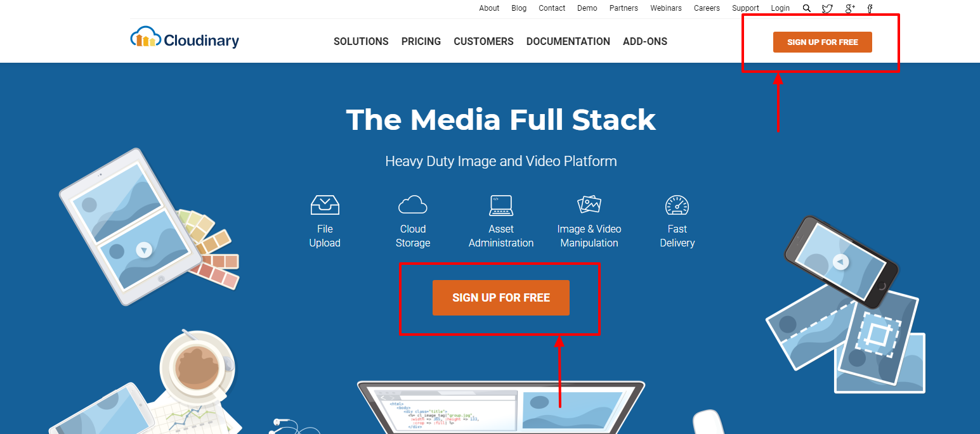Click the Fast Delivery speedometer icon
The width and height of the screenshot is (980, 434).
[x=677, y=205]
